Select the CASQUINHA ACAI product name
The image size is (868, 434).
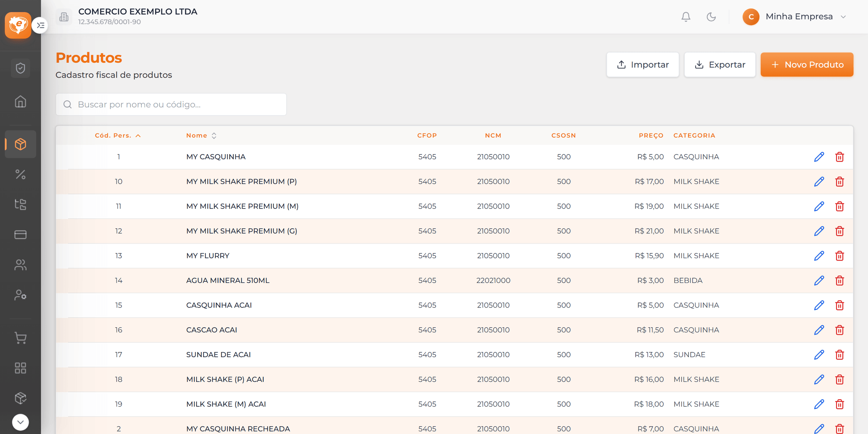coord(219,305)
